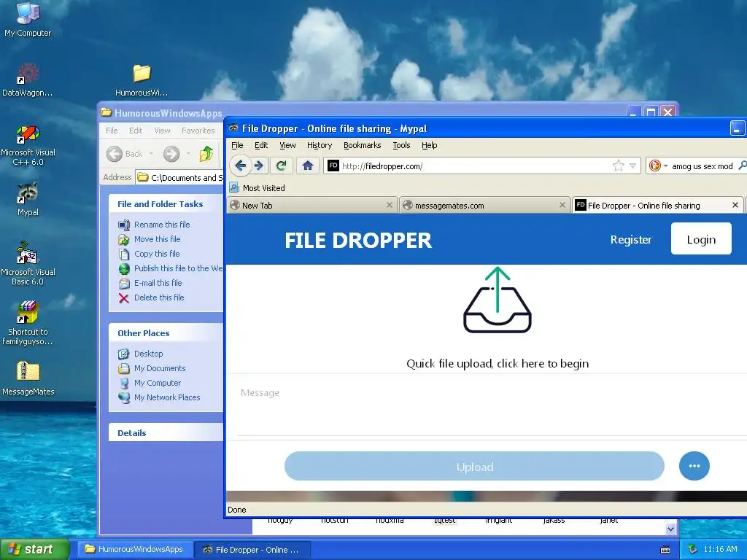This screenshot has width=747, height=560.
Task: Open Microsoft Visual Basic 6.0 shortcut
Action: pos(28,264)
